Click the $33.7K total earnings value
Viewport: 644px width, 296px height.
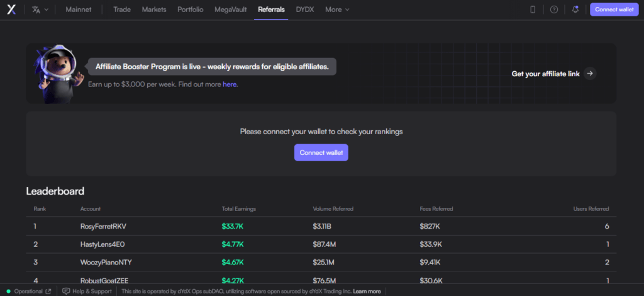coord(233,226)
